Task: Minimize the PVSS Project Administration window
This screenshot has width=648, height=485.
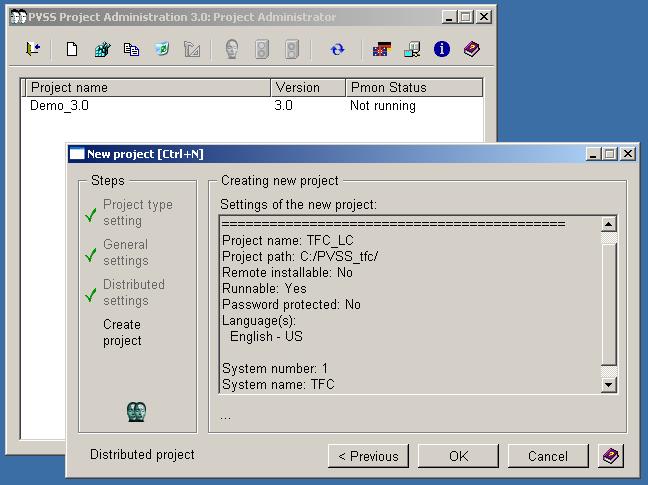Action: click(x=449, y=17)
